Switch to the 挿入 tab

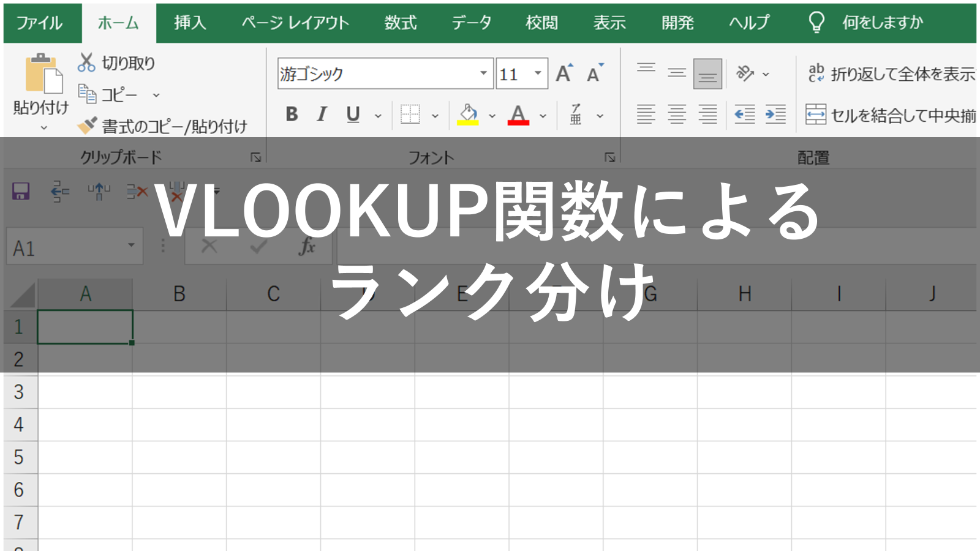190,23
